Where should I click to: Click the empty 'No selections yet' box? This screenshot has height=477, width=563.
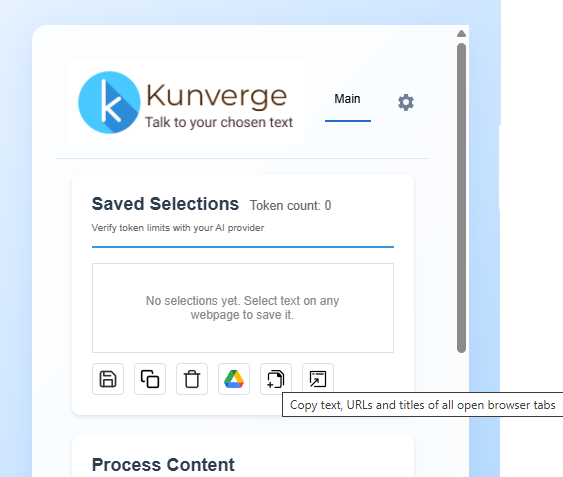click(x=243, y=308)
